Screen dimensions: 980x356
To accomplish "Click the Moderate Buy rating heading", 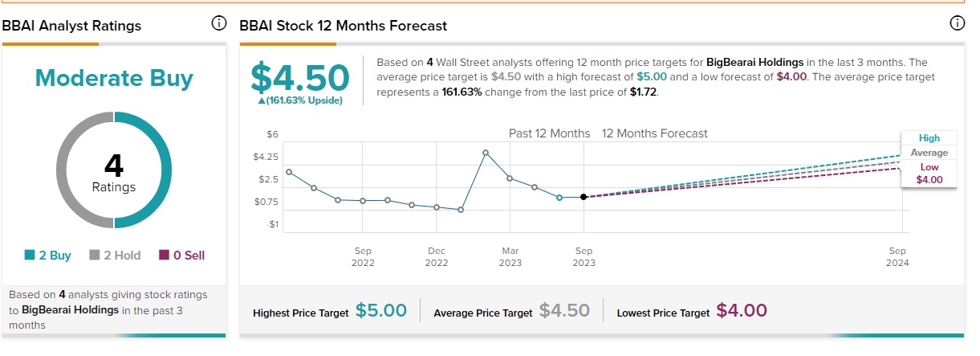I will pyautogui.click(x=114, y=79).
